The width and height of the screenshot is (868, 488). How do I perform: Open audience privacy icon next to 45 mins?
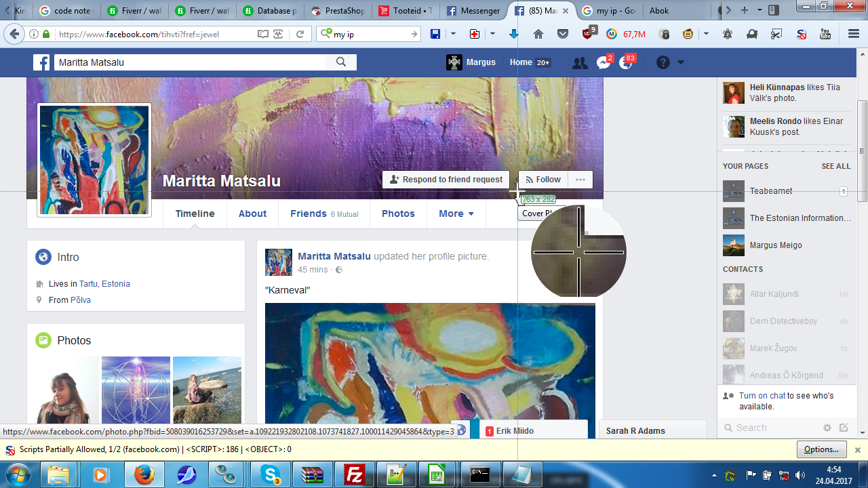[339, 270]
